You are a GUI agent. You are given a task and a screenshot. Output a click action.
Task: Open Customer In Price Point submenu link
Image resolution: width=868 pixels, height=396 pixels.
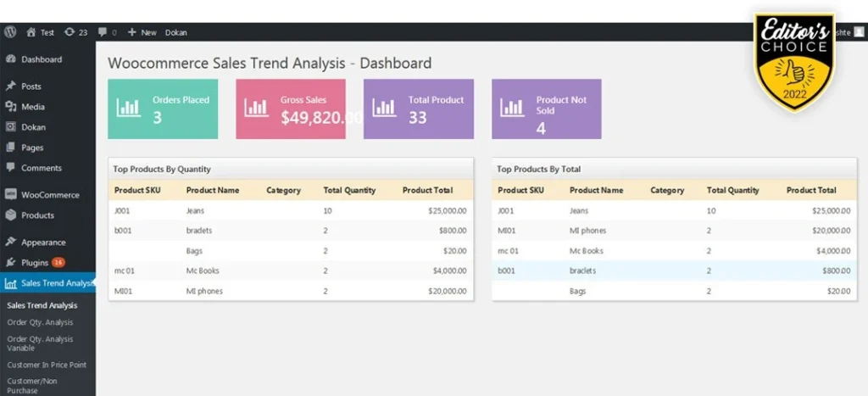pos(47,365)
